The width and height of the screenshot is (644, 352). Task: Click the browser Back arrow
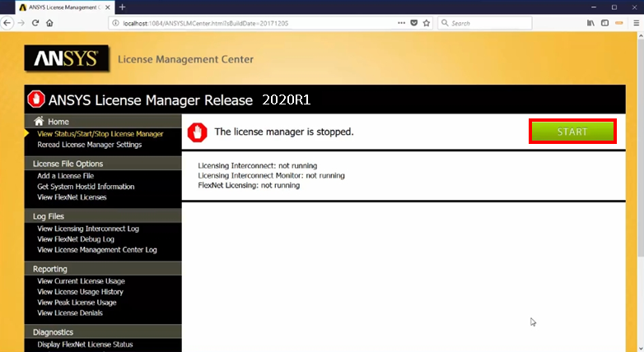(x=7, y=23)
